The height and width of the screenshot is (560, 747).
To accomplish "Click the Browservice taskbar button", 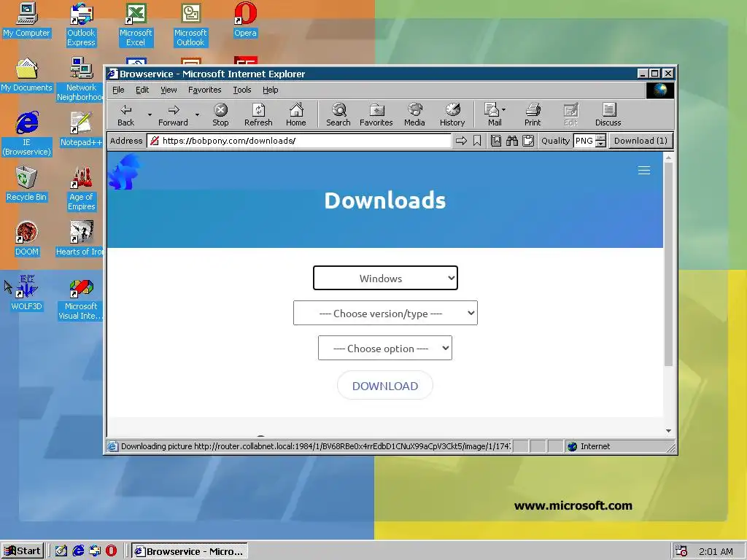I will (x=190, y=551).
